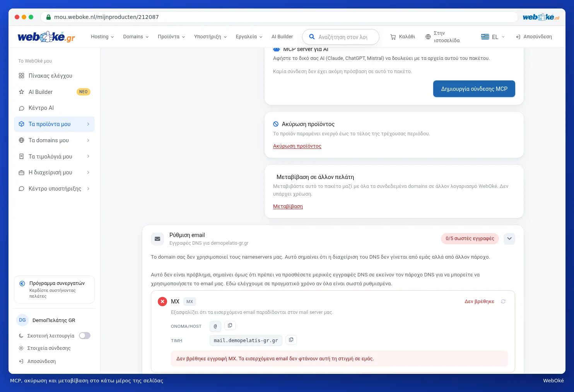Open the shopping cart Καλάθι icon
Viewport: 574px width, 392px height.
click(x=393, y=37)
